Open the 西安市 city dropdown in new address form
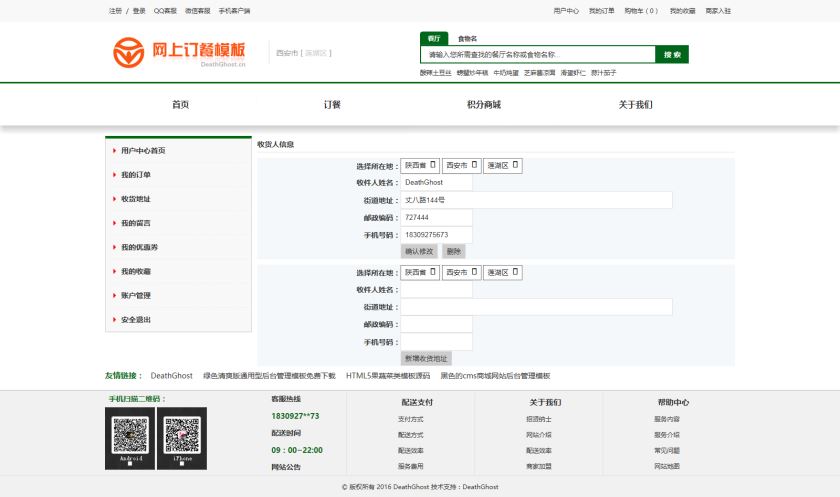 [x=461, y=272]
